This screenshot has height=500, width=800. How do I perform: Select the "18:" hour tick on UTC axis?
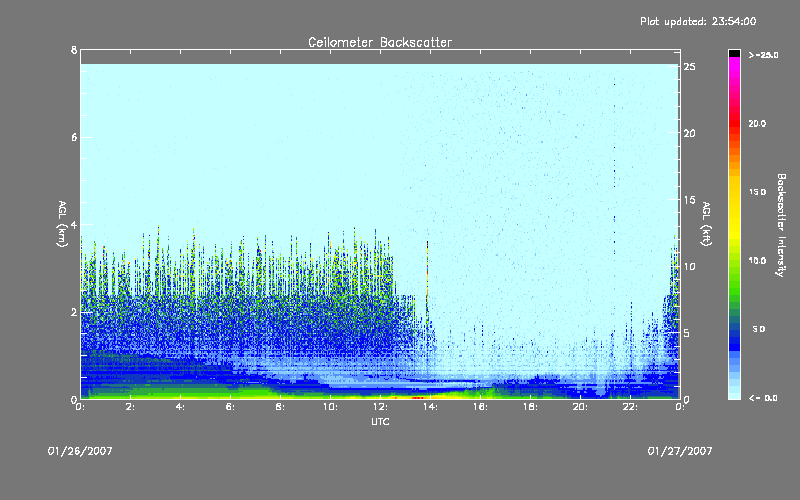click(530, 407)
